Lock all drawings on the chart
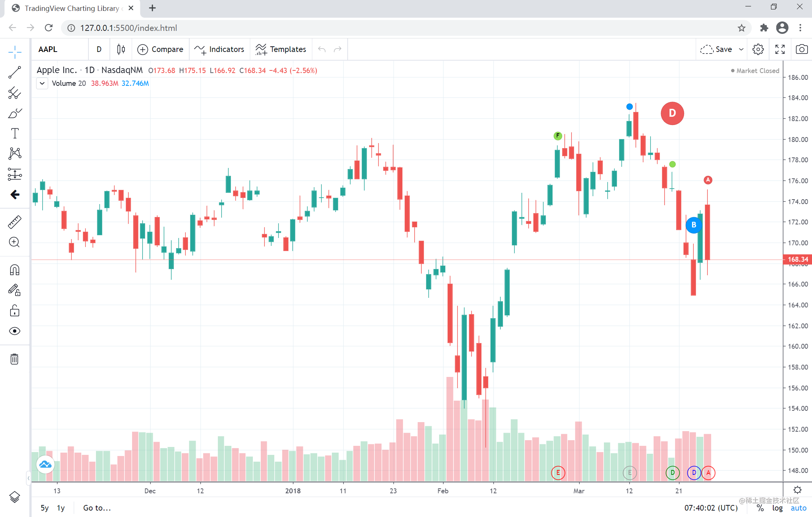Screen dimensions: 812x517 15,310
